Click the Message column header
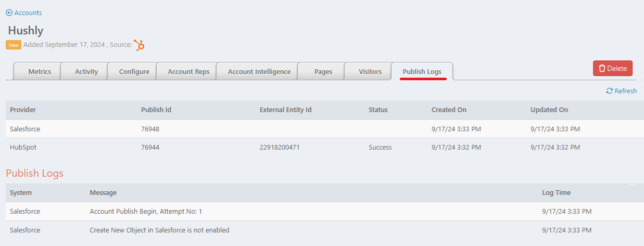 [x=103, y=193]
